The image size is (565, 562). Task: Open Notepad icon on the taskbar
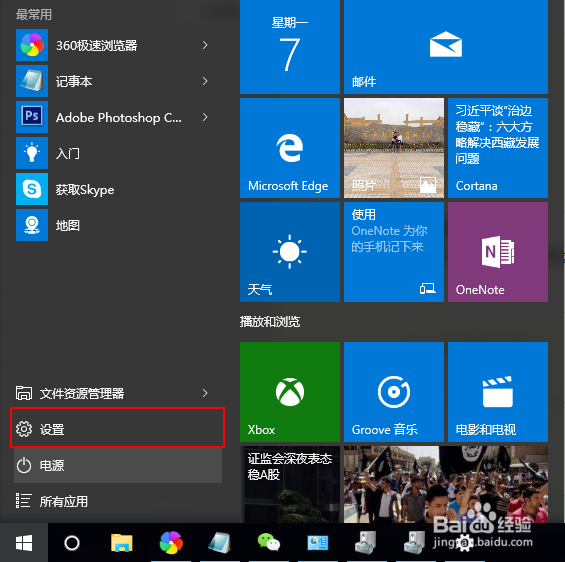tap(219, 543)
